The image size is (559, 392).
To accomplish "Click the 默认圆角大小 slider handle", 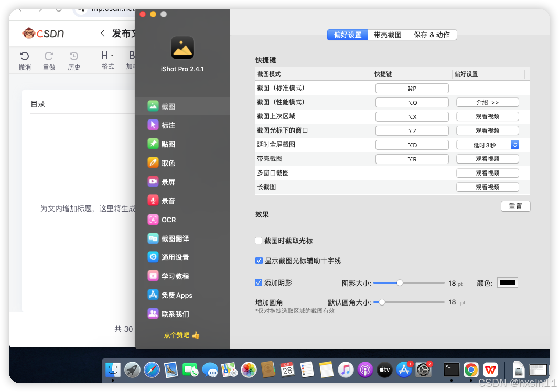I will coord(382,302).
